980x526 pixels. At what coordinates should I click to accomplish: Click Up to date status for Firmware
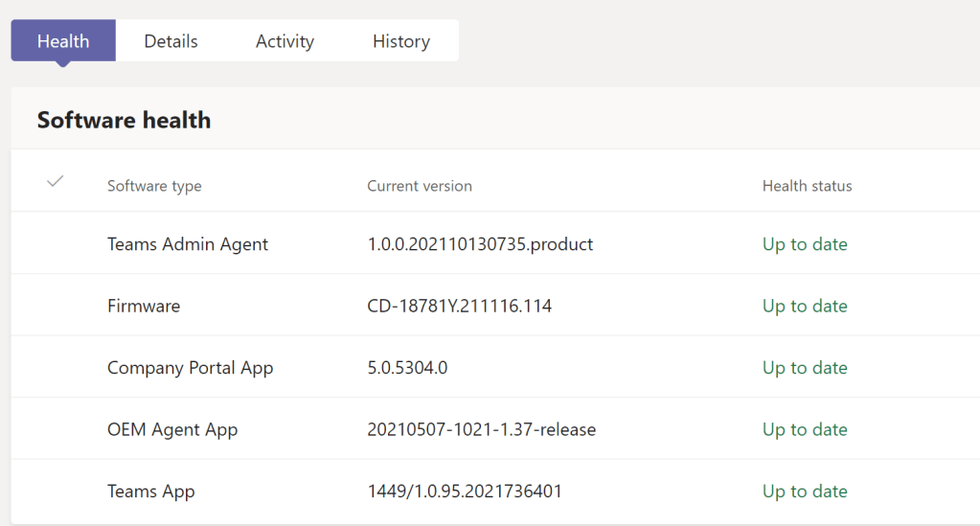click(x=805, y=307)
